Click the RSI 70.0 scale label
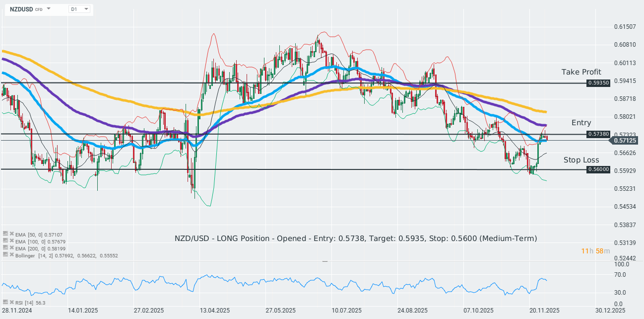 [x=620, y=275]
